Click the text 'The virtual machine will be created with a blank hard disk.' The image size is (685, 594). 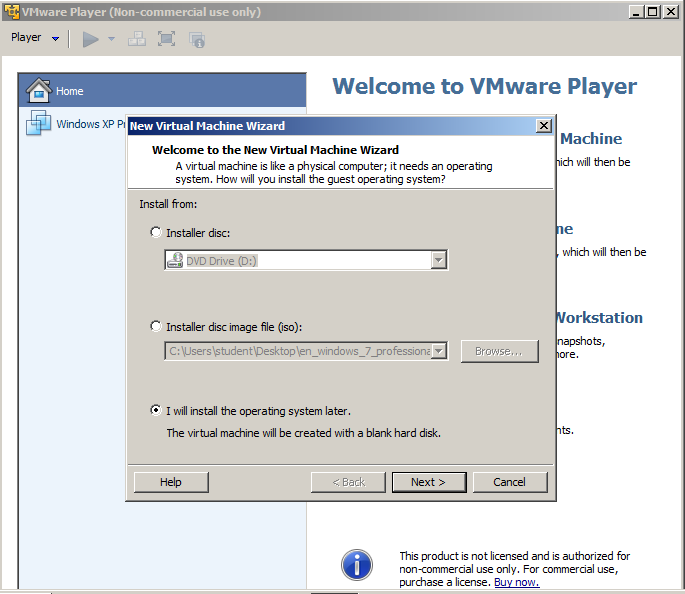tap(304, 433)
